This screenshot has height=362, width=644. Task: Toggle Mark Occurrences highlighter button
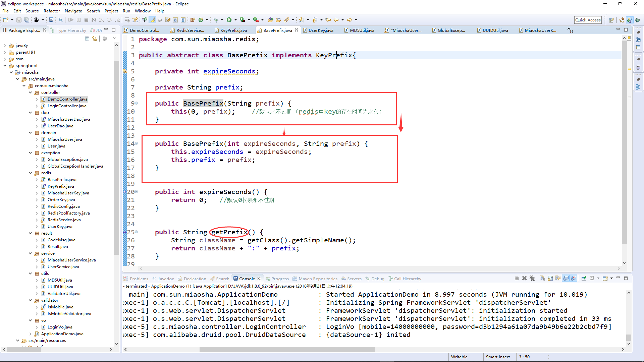[153, 20]
